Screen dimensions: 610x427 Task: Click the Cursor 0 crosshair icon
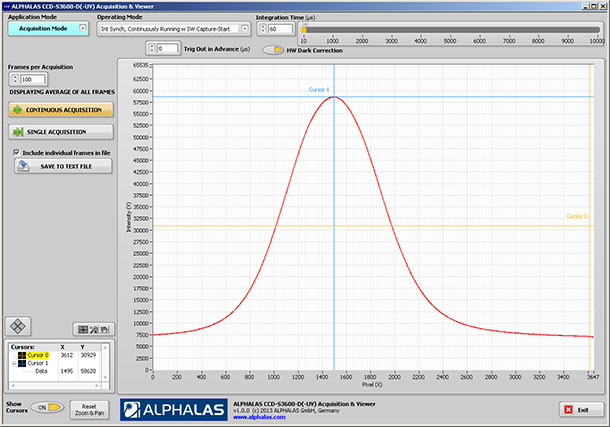pyautogui.click(x=20, y=355)
